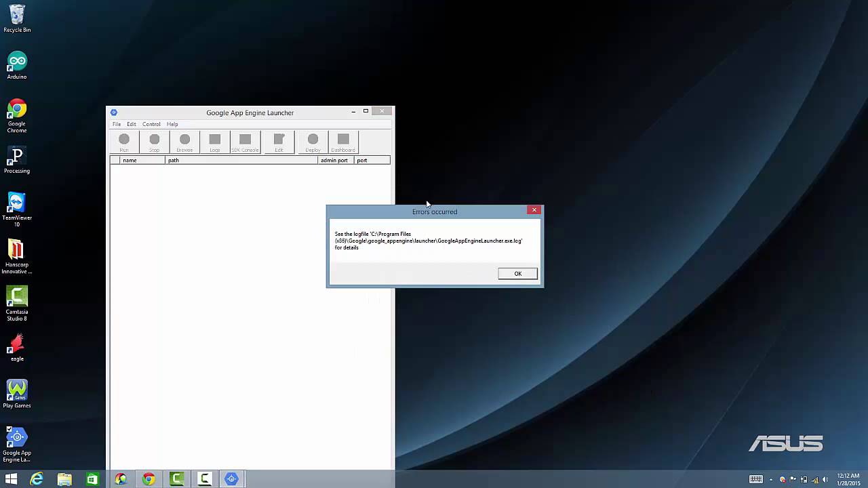Open the Edit menu
This screenshot has width=868, height=488.
(132, 124)
